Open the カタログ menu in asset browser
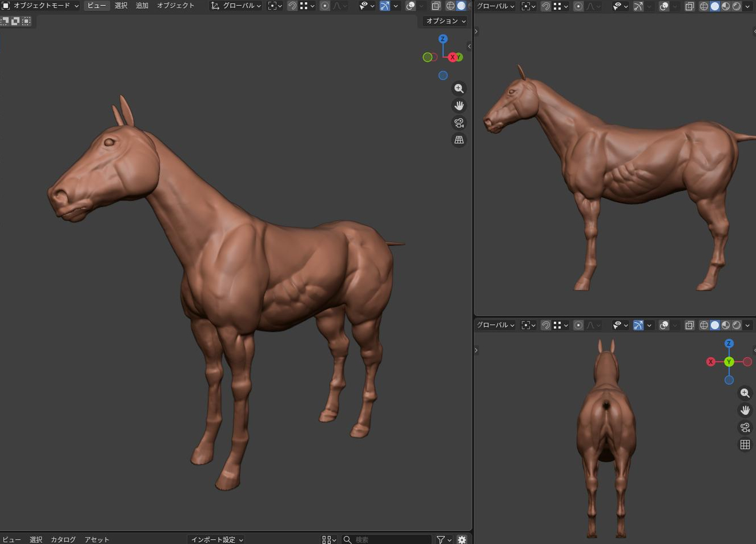756x544 pixels. click(x=63, y=539)
